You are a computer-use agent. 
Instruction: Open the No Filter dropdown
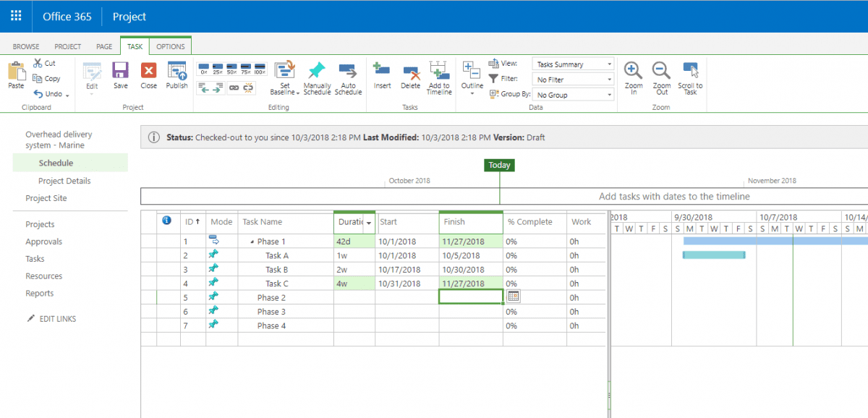[572, 79]
